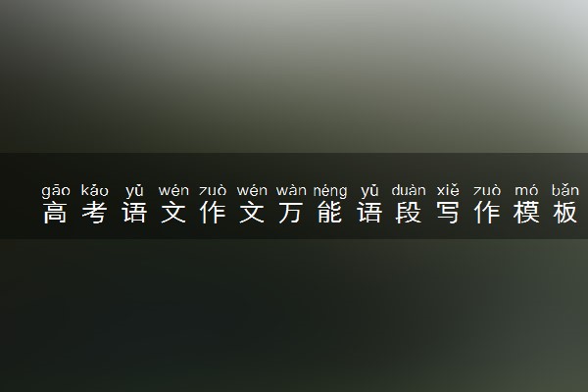Click the 文 character right before 万
This screenshot has height=392, width=588.
[252, 213]
